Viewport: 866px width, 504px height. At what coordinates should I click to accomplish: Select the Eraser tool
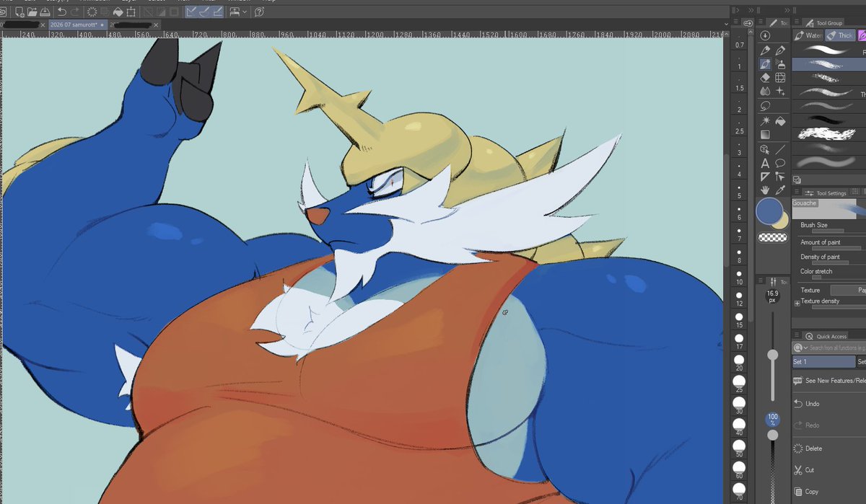pos(765,78)
